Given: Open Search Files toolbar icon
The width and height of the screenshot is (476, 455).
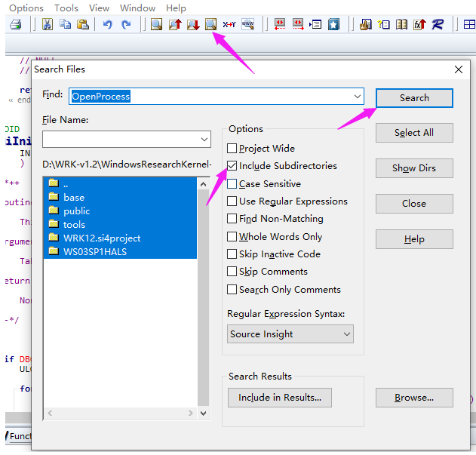Looking at the screenshot, I should 210,24.
